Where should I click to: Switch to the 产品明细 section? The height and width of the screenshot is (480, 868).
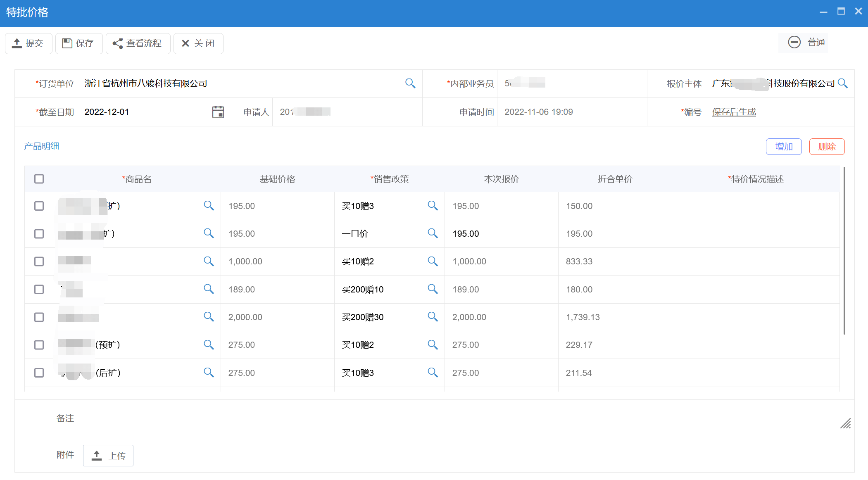click(41, 146)
